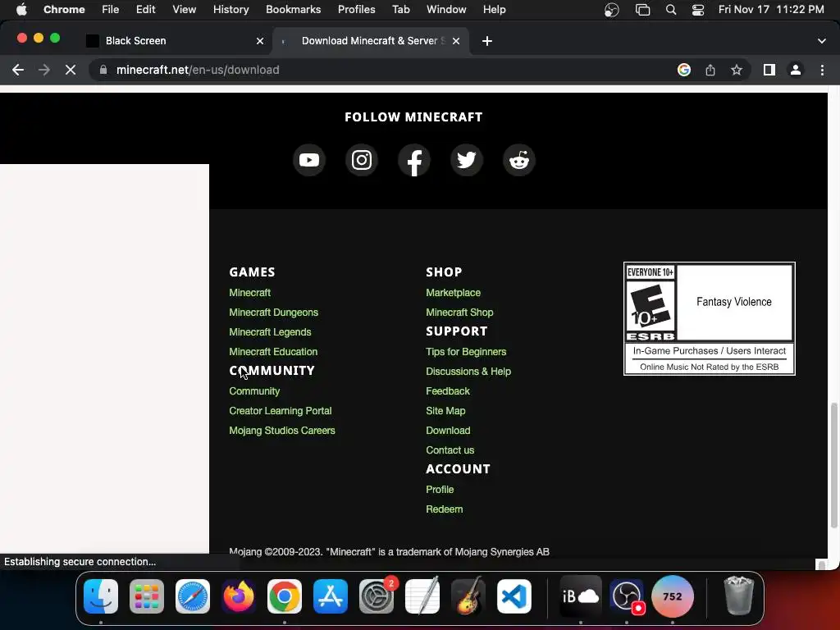The height and width of the screenshot is (630, 840).
Task: Open Minecraft's Instagram page icon
Action: [362, 160]
